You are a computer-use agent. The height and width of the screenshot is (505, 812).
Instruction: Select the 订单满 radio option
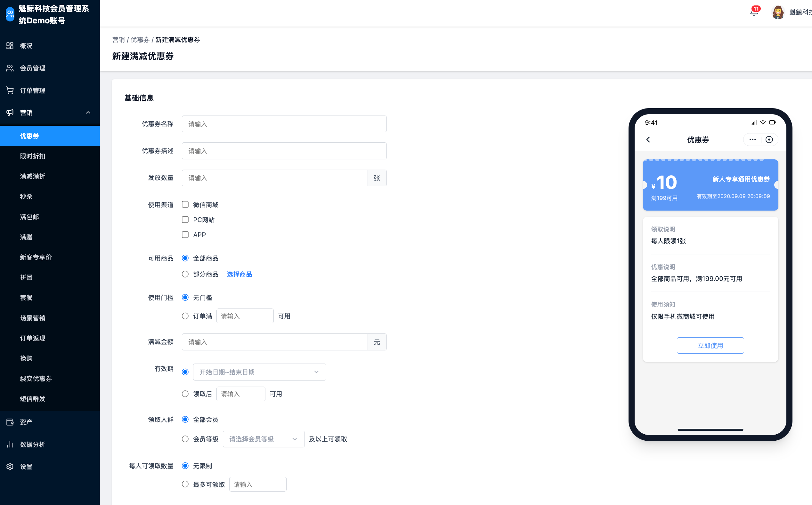[185, 316]
